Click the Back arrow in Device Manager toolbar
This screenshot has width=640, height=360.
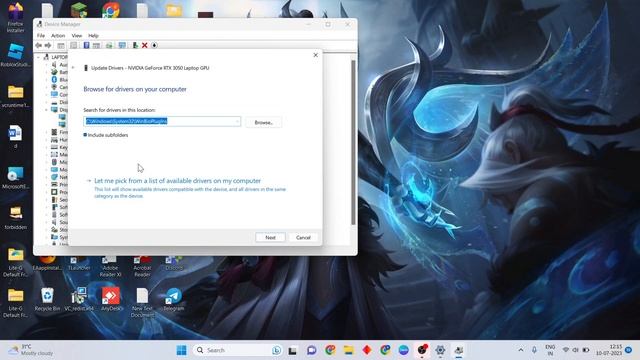[x=39, y=45]
